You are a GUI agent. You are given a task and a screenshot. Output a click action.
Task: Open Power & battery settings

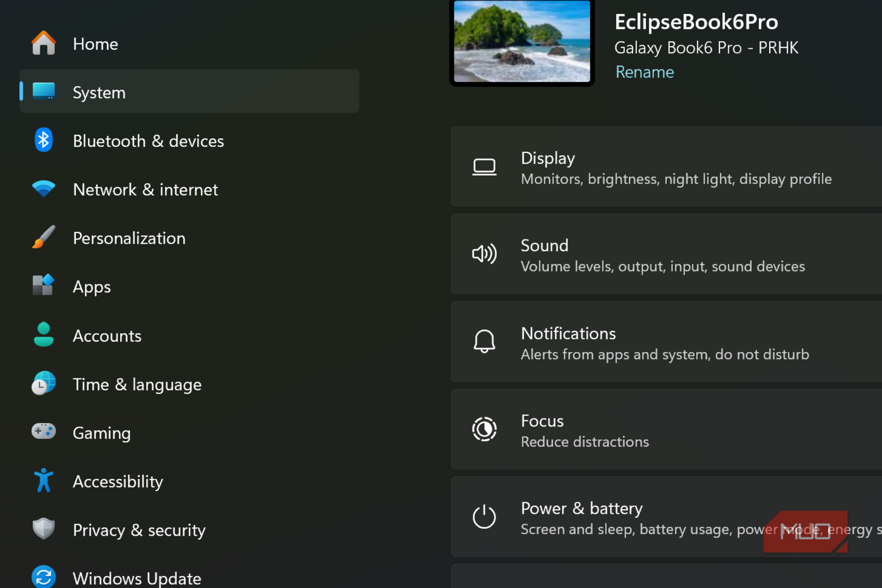[666, 517]
